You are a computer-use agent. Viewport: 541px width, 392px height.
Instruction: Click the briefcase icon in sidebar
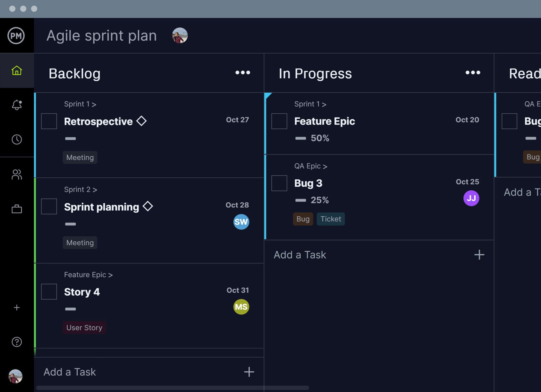point(17,209)
